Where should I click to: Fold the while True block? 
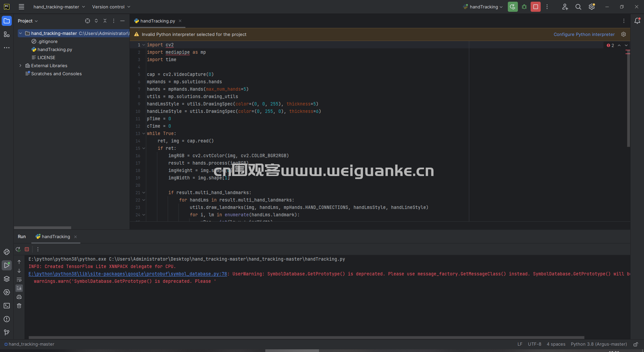144,133
